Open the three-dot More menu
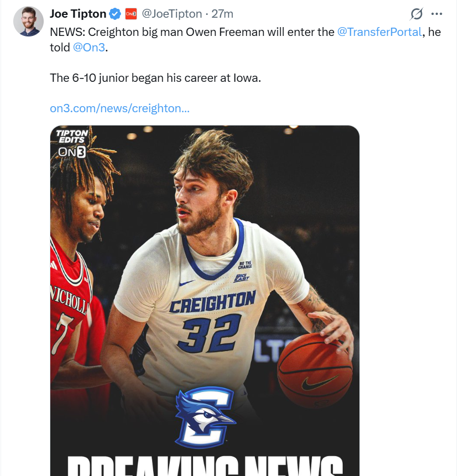 (437, 14)
